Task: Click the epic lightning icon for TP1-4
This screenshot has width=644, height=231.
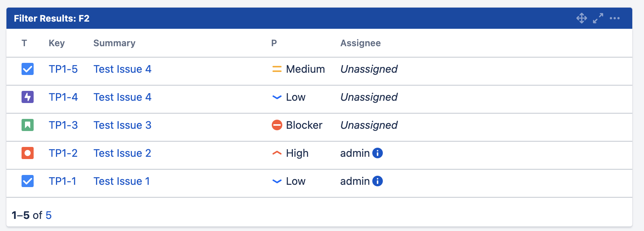Action: pos(28,97)
